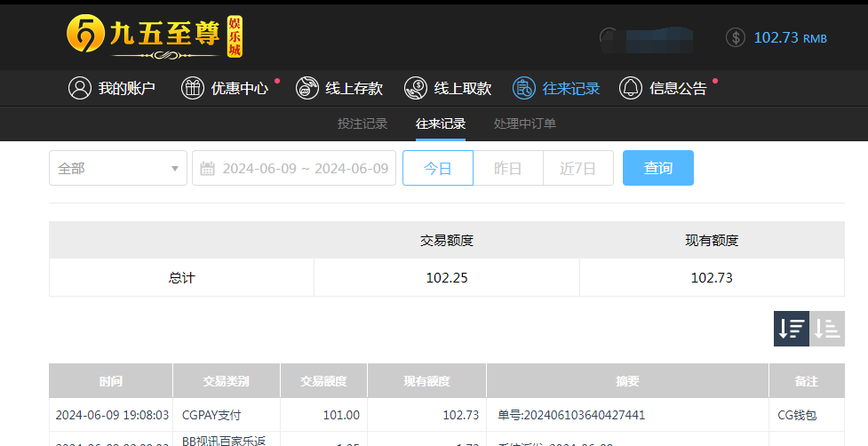The width and height of the screenshot is (868, 446).
Task: Click the 线上存款 piggy bank icon
Action: (x=307, y=88)
